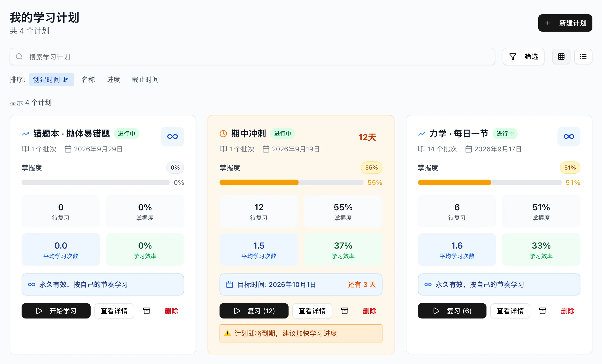
Task: Click 永久有效 banner on 力学 card
Action: tap(499, 284)
